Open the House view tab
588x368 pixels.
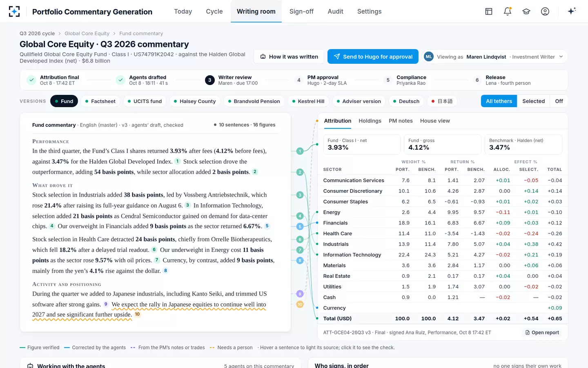[435, 121]
